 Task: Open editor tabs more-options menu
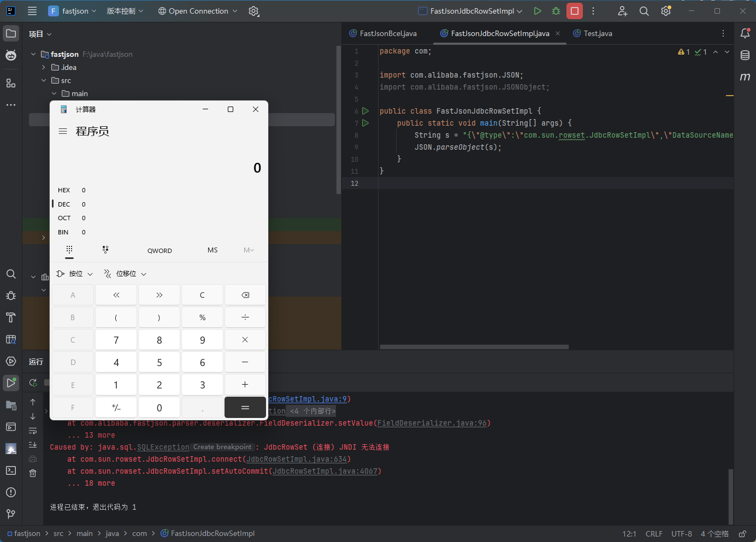tap(723, 33)
